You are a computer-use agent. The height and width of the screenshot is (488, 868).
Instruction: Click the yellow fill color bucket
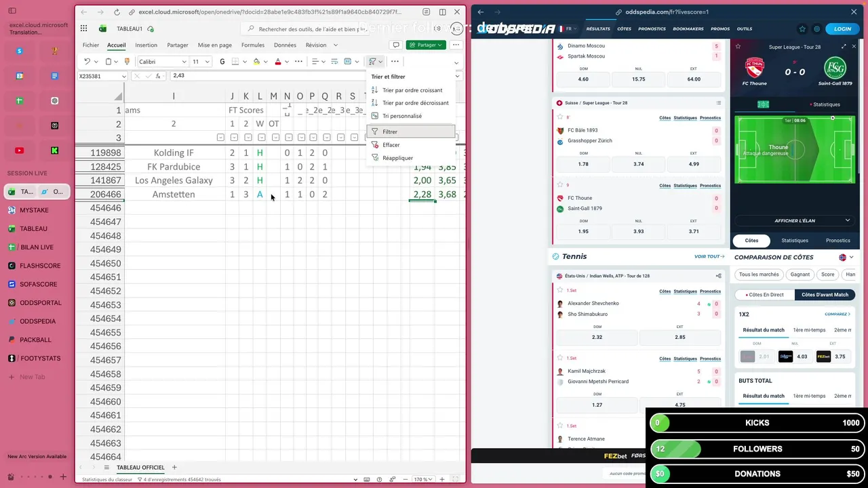[x=257, y=62]
